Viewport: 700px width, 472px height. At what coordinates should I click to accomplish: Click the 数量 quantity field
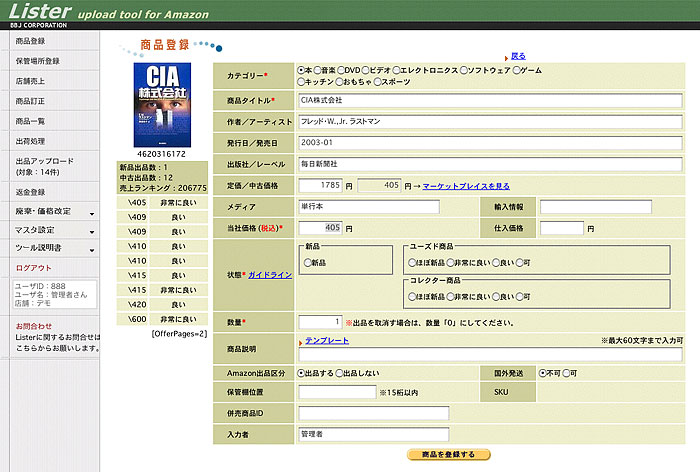[321, 322]
